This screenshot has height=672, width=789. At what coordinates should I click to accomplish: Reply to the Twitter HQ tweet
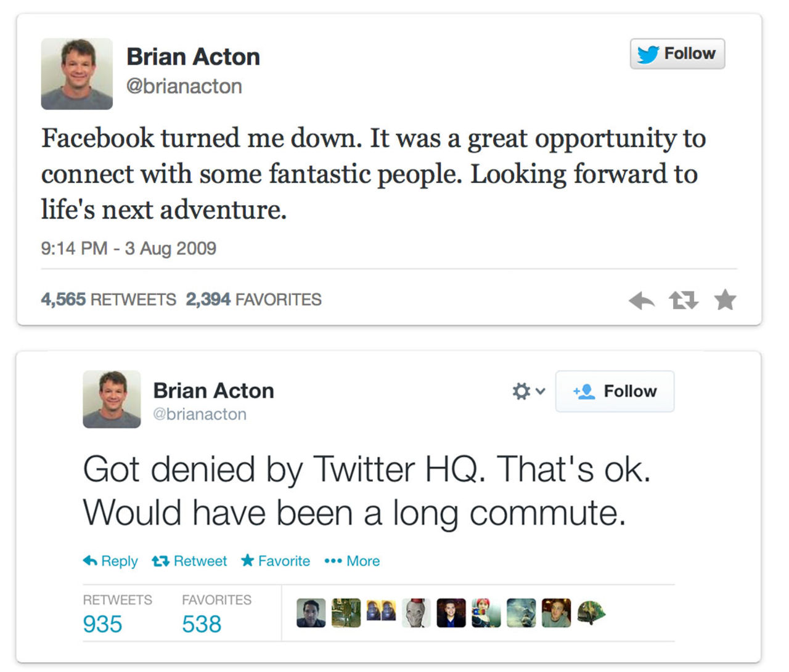pyautogui.click(x=110, y=561)
